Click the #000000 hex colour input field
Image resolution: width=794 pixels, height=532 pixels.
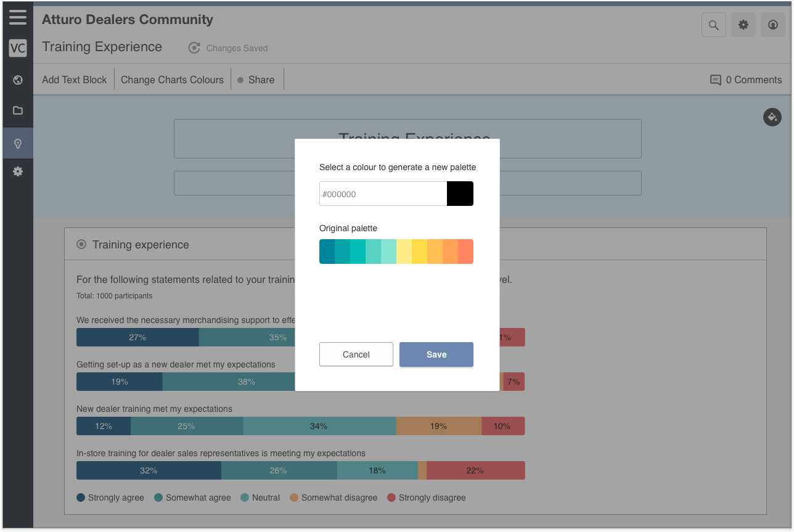[383, 194]
